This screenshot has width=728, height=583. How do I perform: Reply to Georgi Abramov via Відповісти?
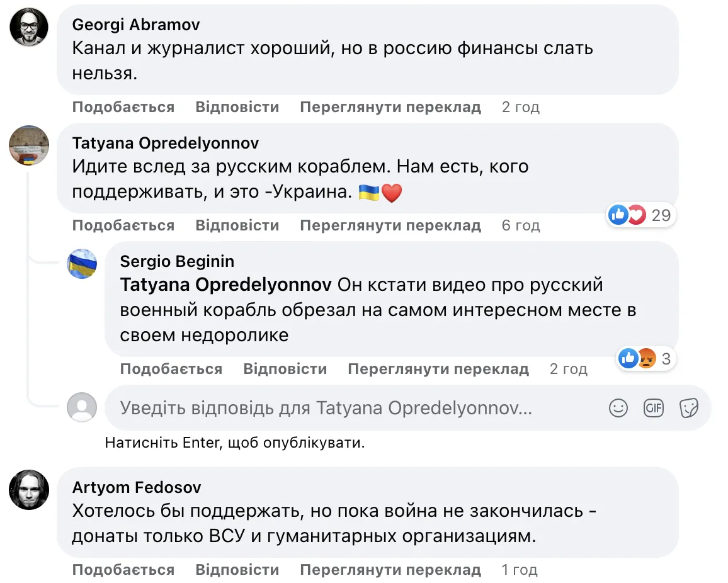[237, 106]
